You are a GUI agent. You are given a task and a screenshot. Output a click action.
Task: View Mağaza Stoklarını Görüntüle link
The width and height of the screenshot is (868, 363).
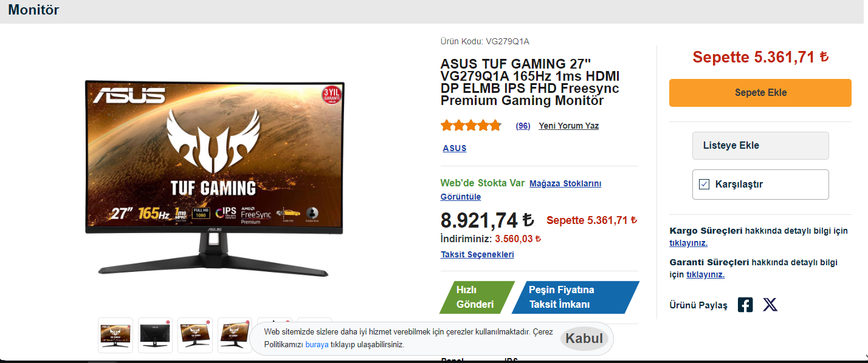(x=521, y=189)
